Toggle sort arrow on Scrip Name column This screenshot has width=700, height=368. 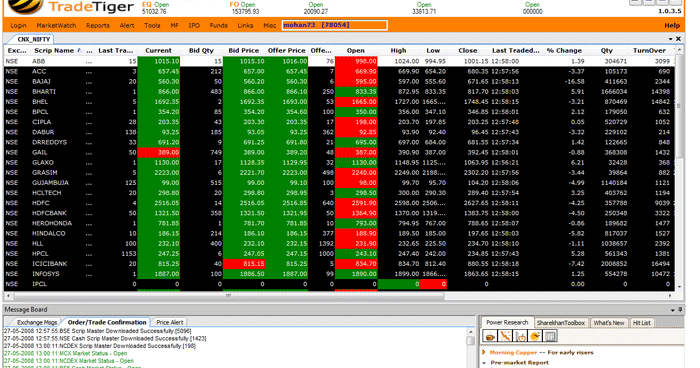point(79,50)
